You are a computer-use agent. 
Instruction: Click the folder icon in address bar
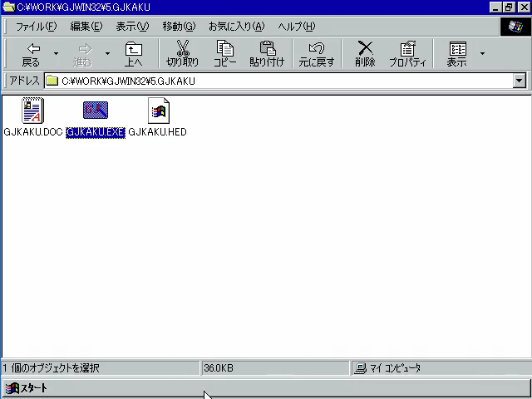[52, 81]
